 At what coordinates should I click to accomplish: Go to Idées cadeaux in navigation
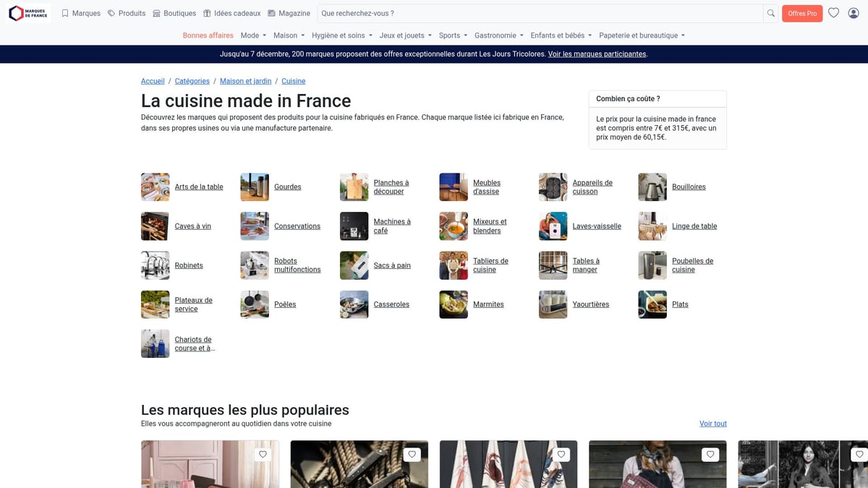click(231, 13)
